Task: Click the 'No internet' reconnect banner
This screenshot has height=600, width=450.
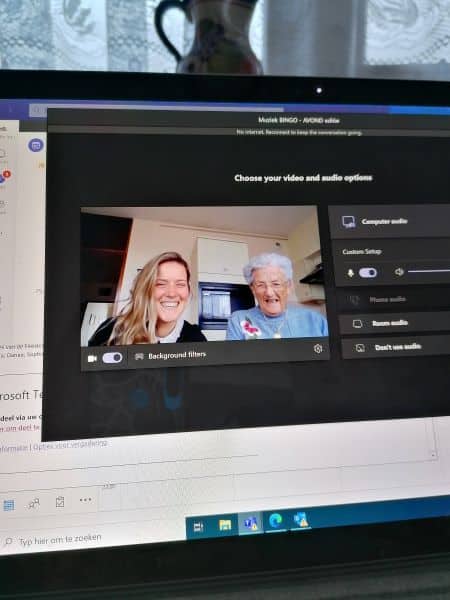Action: pos(299,132)
